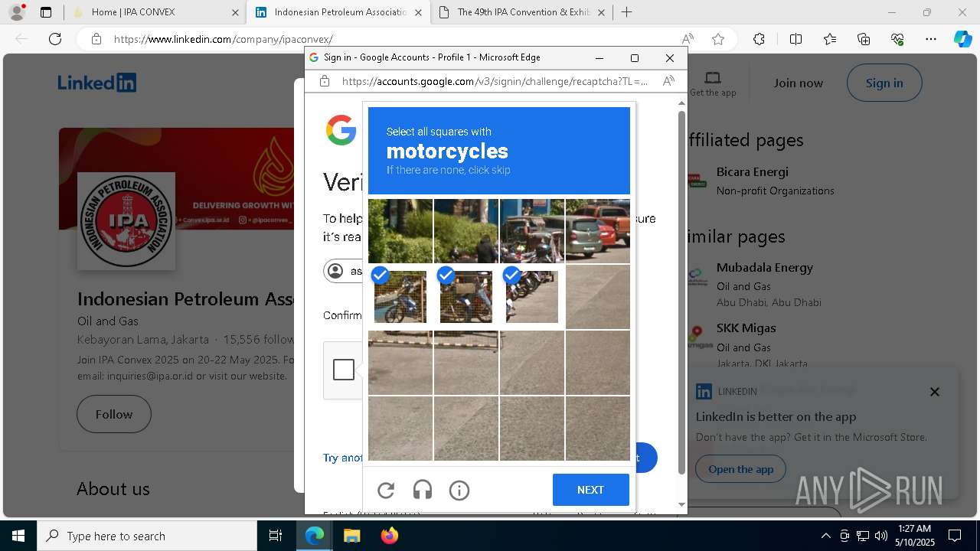Viewport: 980px width, 551px height.
Task: Open taskbar clock showing 1:27 AM
Action: (x=915, y=536)
